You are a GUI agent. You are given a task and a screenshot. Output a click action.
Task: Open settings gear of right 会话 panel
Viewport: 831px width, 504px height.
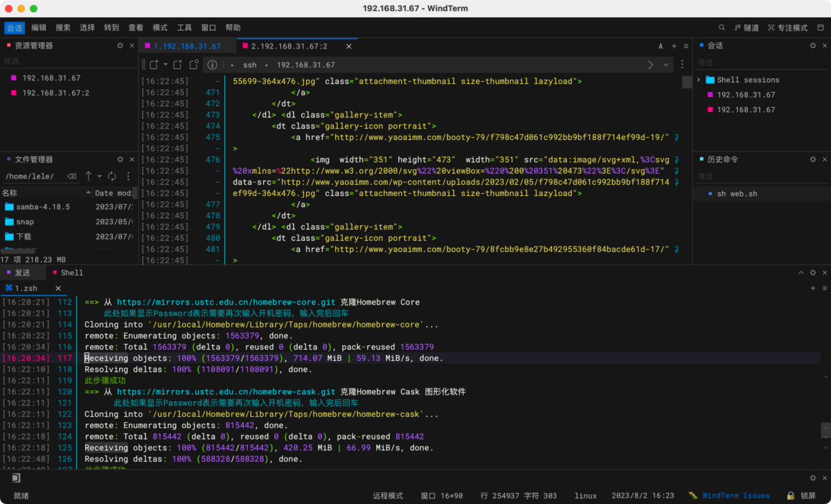pyautogui.click(x=813, y=46)
